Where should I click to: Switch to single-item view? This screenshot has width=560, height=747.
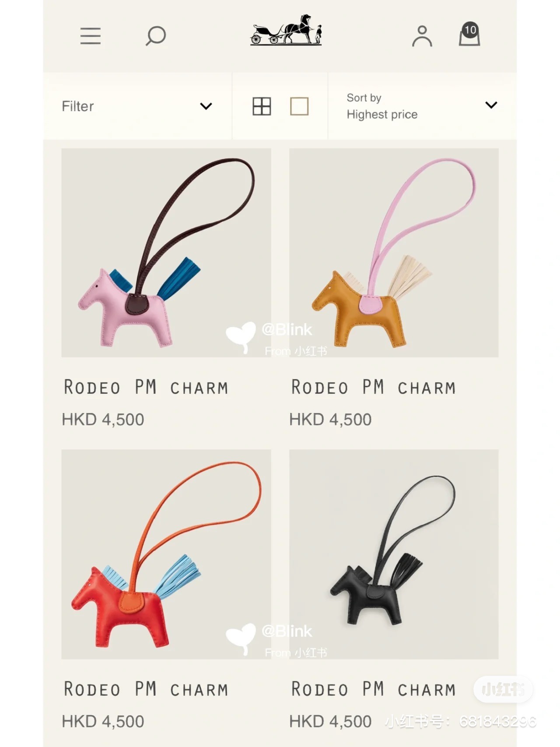click(299, 106)
